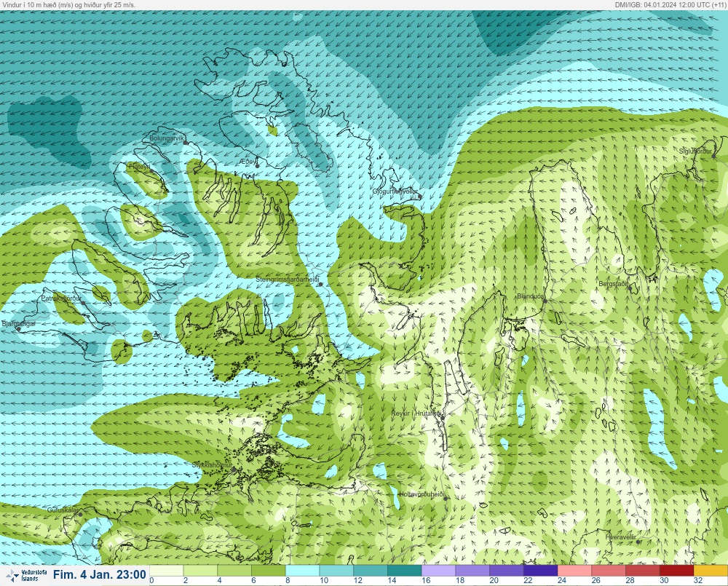Click the wind map title text
The height and width of the screenshot is (586, 728).
[68, 4]
